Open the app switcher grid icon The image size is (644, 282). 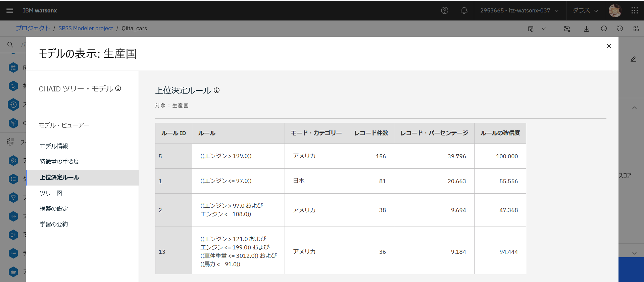click(x=635, y=10)
